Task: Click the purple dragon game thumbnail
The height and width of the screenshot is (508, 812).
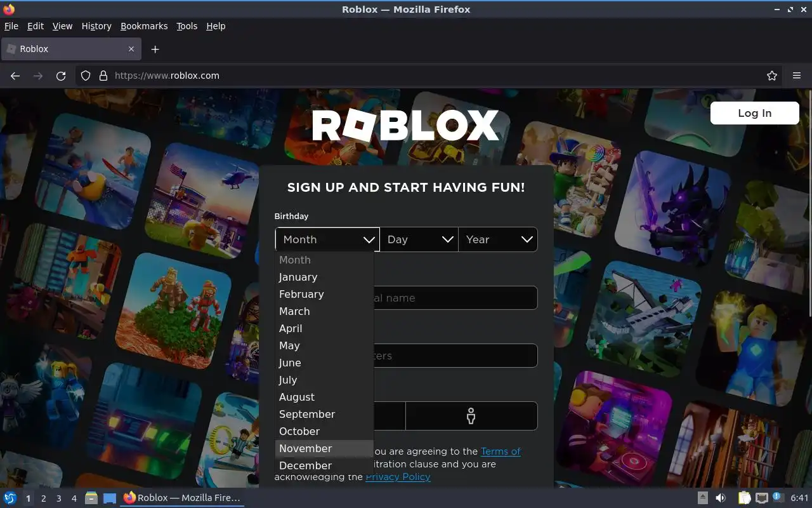Action: [x=674, y=208]
